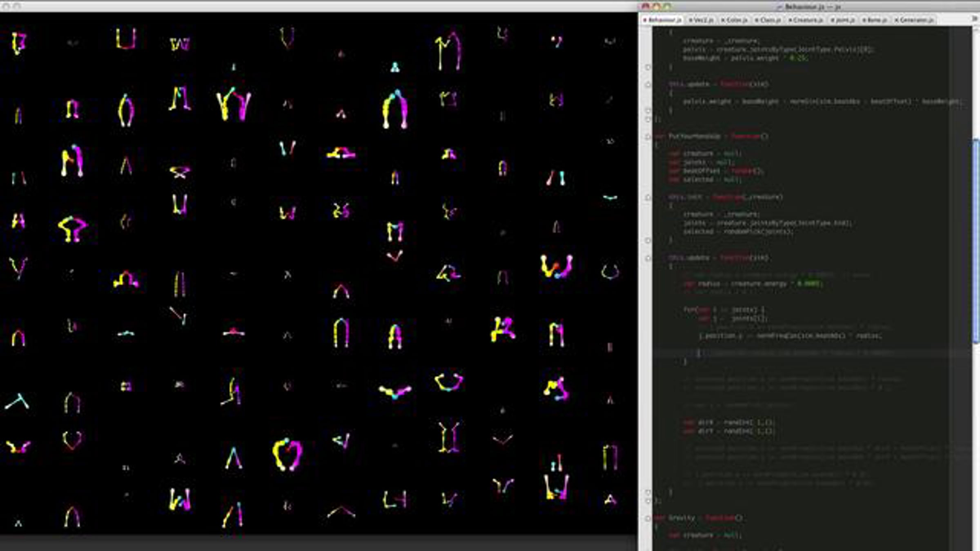Fold the this.init function block
This screenshot has width=980, height=551.
click(x=648, y=198)
